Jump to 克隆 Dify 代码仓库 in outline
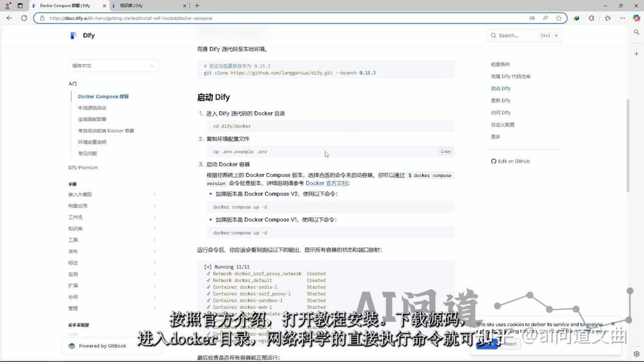 pyautogui.click(x=511, y=76)
